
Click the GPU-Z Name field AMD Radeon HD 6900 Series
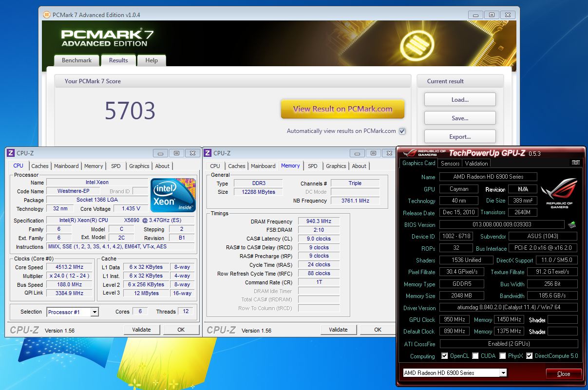tap(488, 177)
